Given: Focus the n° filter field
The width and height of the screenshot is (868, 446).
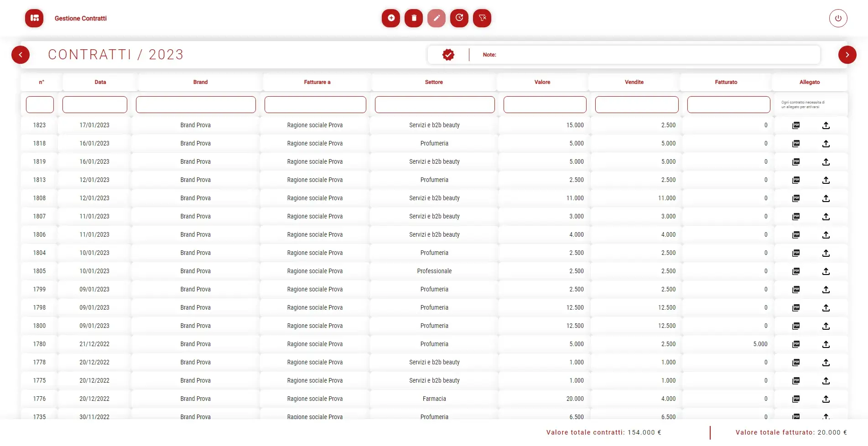Looking at the screenshot, I should tap(40, 104).
